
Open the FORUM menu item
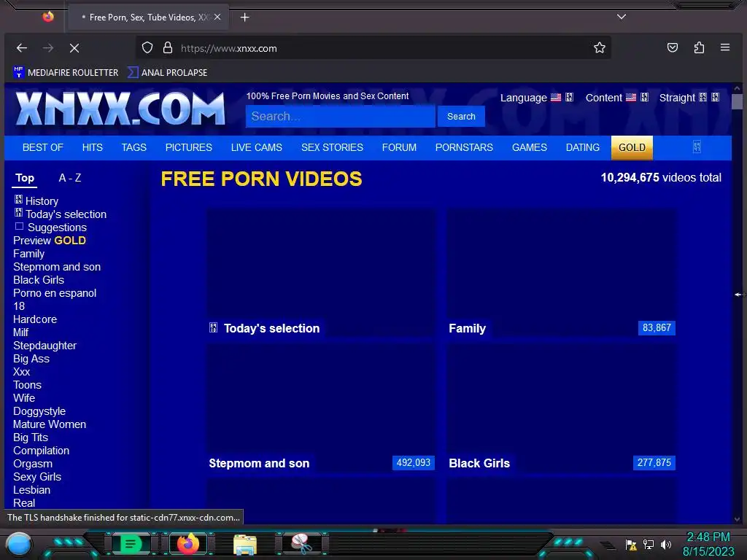[x=399, y=147]
